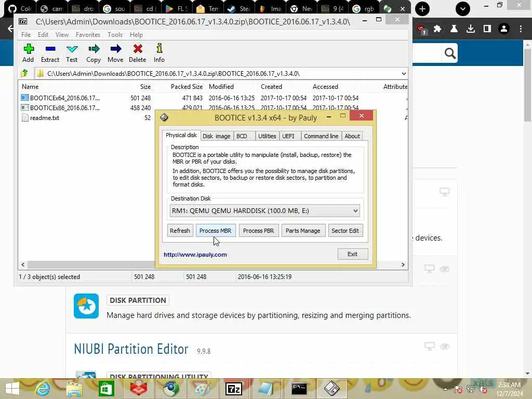Click Process MBR button

[x=216, y=230]
